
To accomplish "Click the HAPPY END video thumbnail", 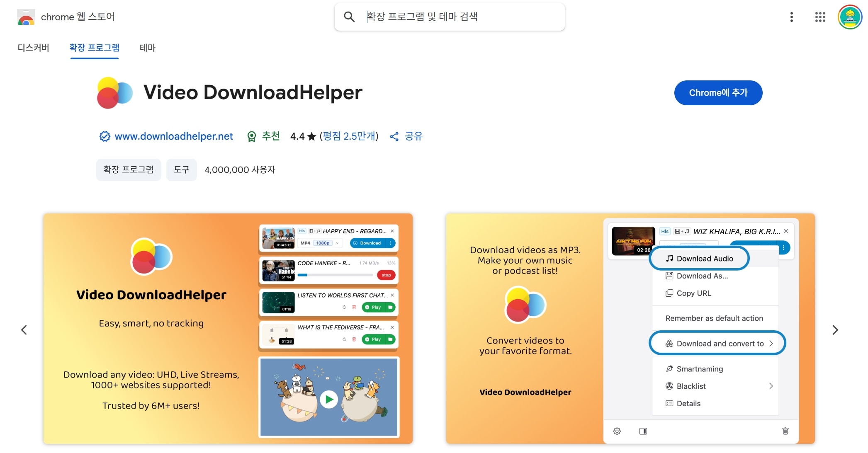I will [x=279, y=238].
